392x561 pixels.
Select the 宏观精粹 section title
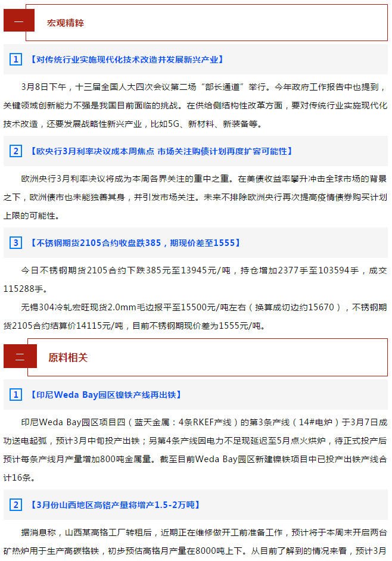pos(65,23)
